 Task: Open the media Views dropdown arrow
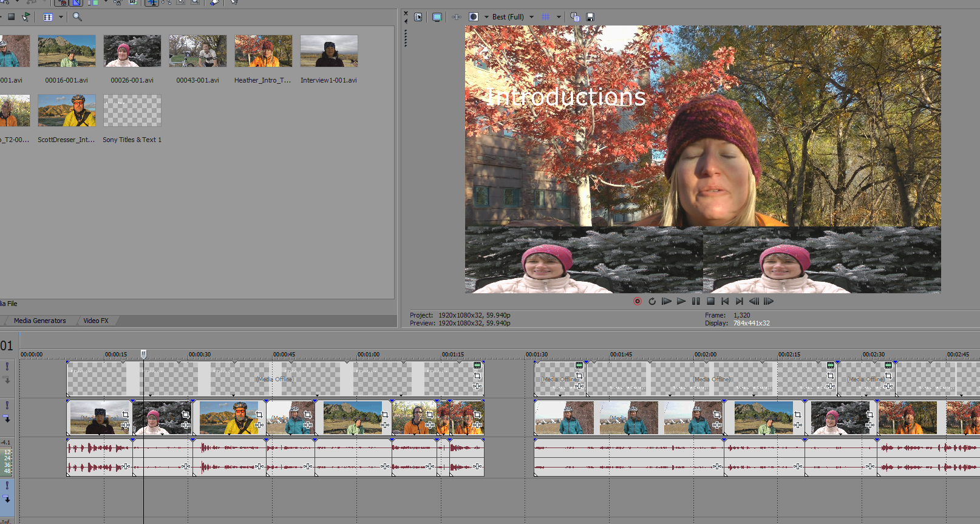pyautogui.click(x=61, y=17)
